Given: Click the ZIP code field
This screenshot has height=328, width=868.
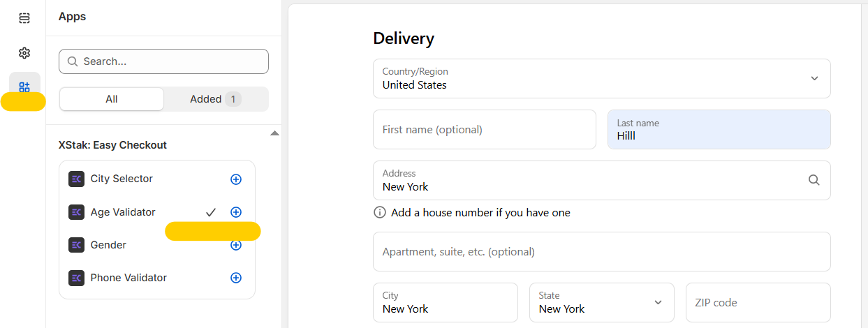Looking at the screenshot, I should (x=758, y=302).
